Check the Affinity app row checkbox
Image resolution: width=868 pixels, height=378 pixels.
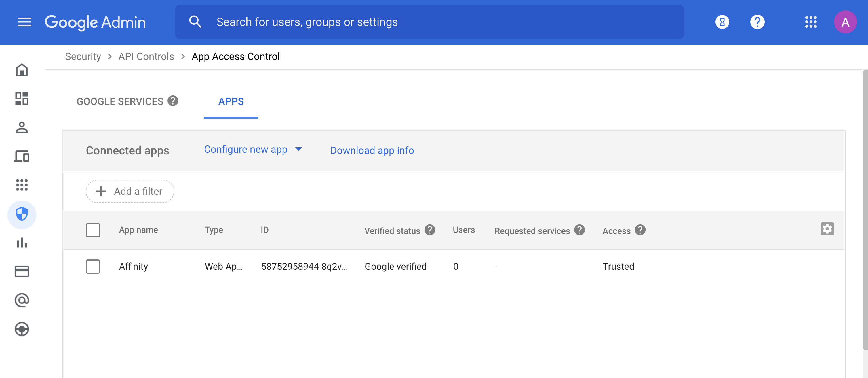point(93,267)
